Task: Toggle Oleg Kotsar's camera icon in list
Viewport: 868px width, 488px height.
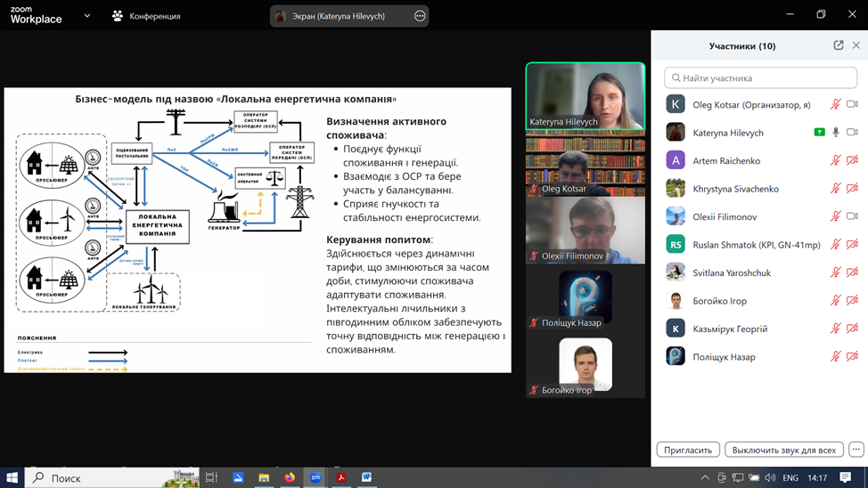Action: 852,104
